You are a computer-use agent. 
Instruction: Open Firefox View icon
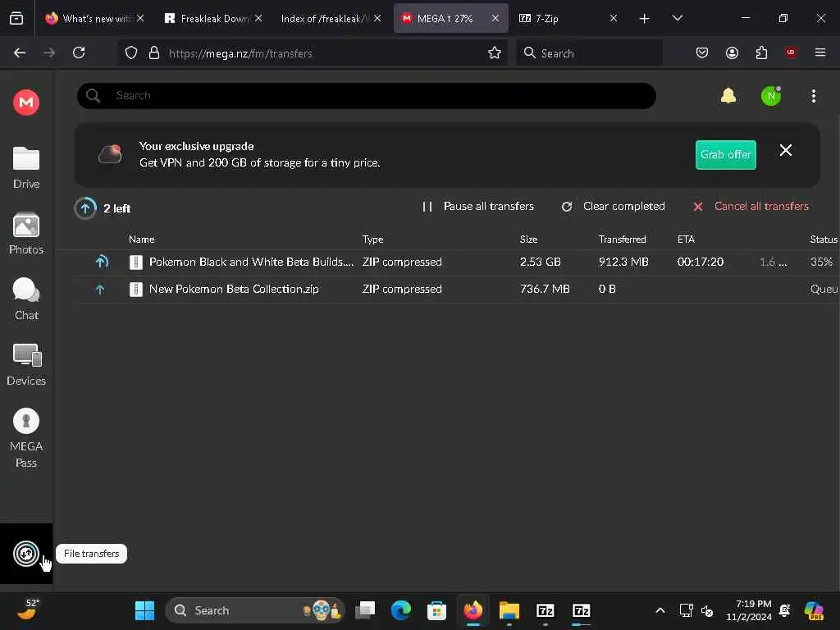click(x=16, y=18)
